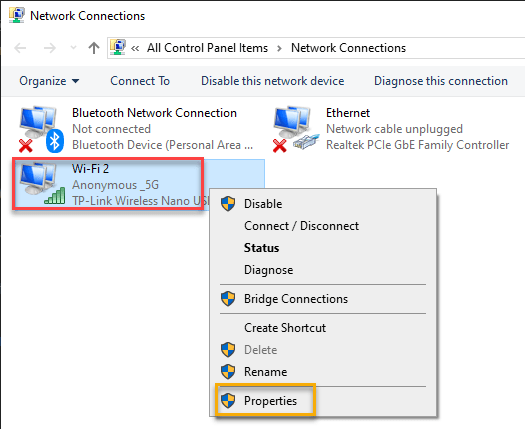525x429 pixels.
Task: Click Disable this network device
Action: (273, 81)
